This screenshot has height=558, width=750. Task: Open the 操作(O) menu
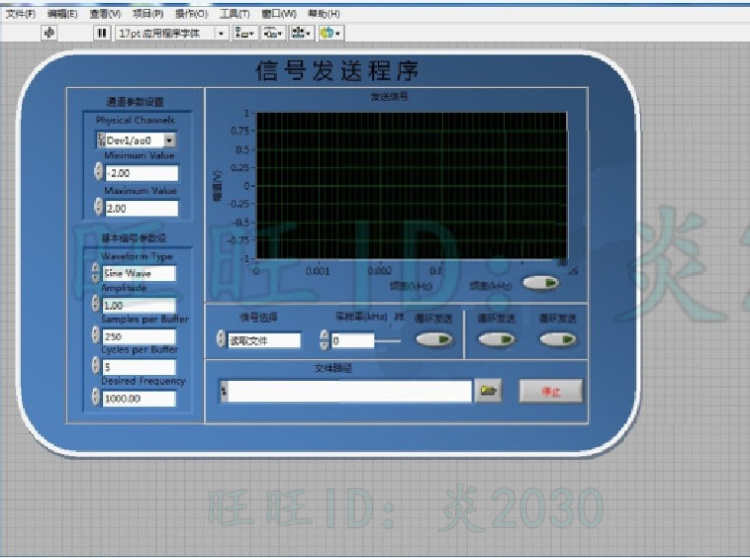[191, 14]
